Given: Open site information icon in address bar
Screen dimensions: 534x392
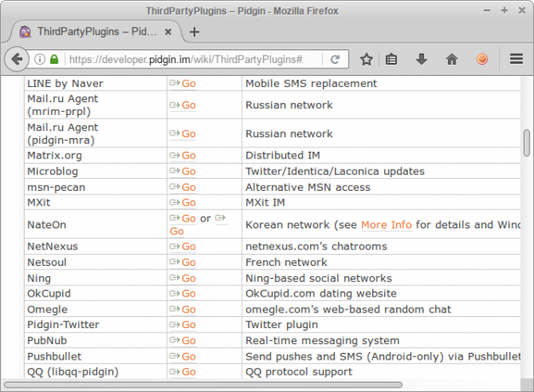Looking at the screenshot, I should [x=39, y=60].
